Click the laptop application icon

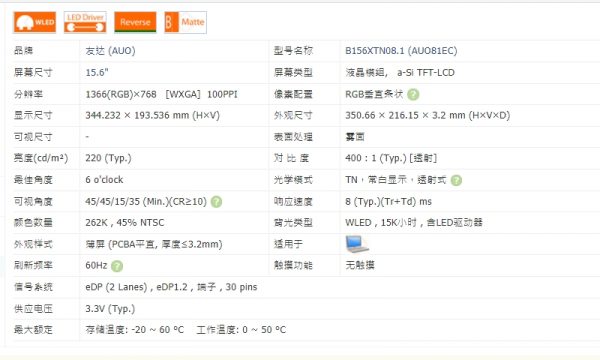[357, 244]
